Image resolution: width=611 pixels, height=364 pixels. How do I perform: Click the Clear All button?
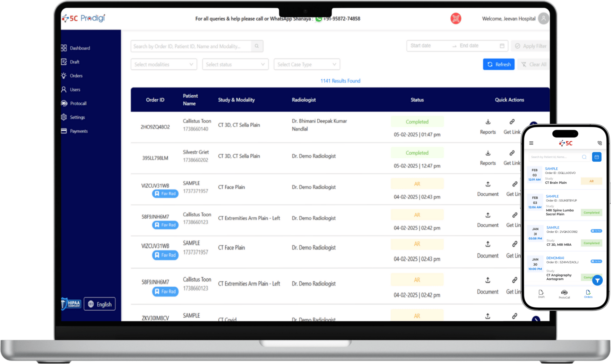tap(534, 64)
